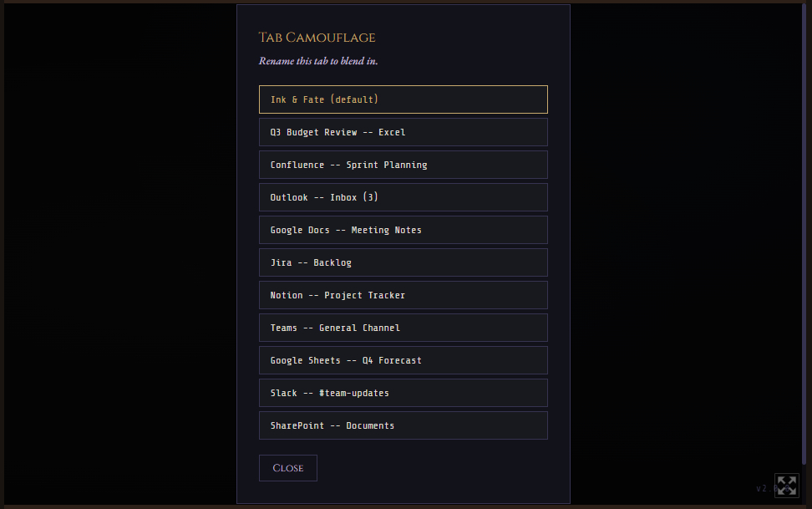
Task: Pick "Confluence -- Sprint Planning" tab title
Action: coord(403,165)
